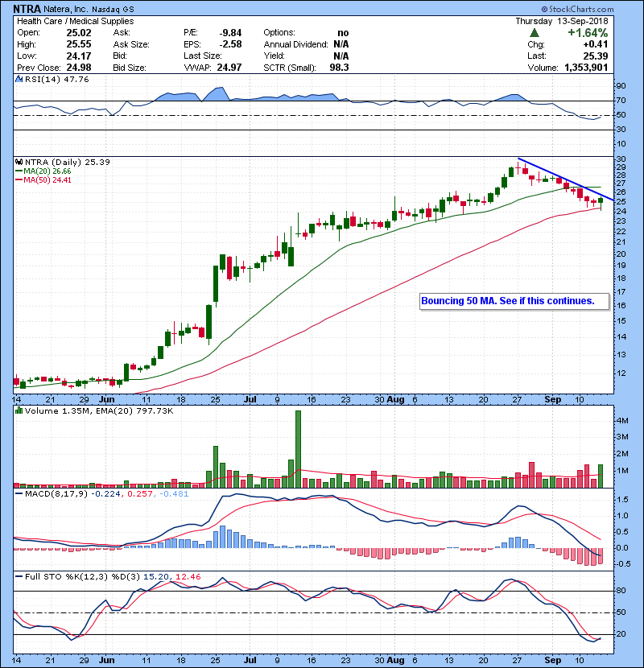Select the company name Natera, Inc.
The width and height of the screenshot is (644, 668).
pos(65,9)
